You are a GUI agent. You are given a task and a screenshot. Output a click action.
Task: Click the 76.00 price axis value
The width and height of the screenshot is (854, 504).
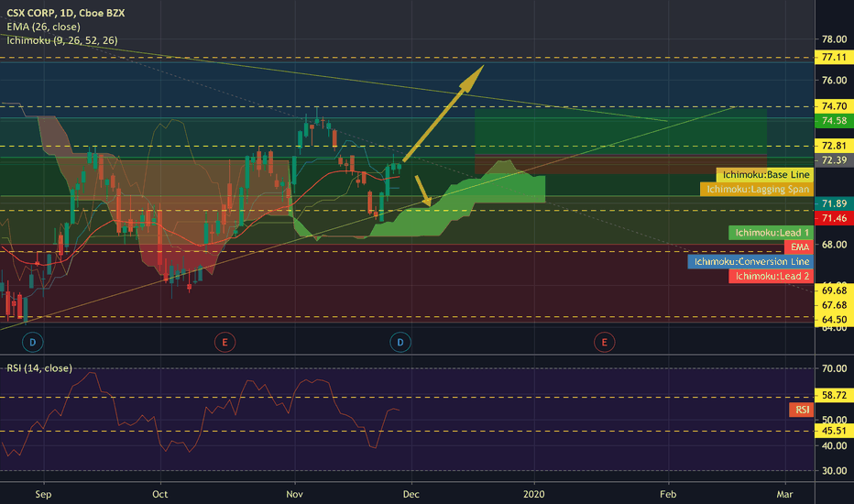(835, 80)
